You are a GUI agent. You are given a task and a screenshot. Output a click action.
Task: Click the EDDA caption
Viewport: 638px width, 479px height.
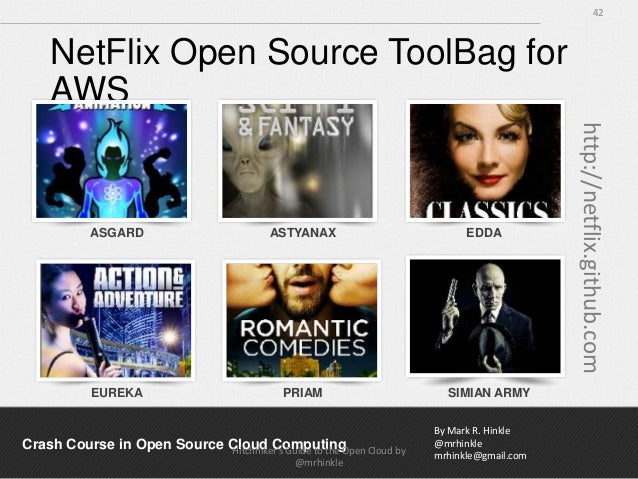[484, 233]
